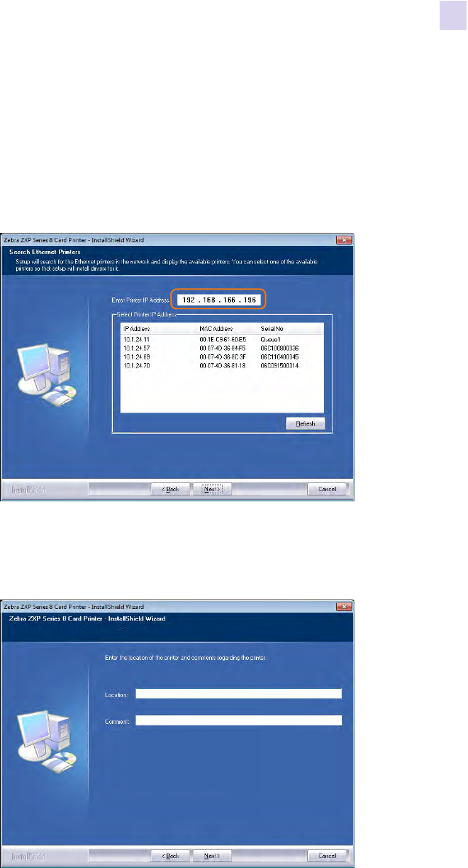
Task: Select printer IP address 10.1.24.11
Action: click(x=135, y=338)
